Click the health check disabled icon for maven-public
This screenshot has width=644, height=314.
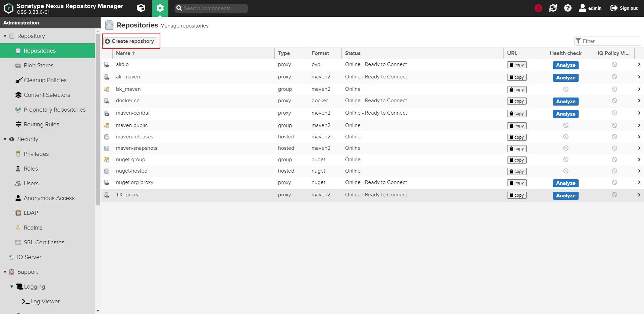[x=566, y=125]
